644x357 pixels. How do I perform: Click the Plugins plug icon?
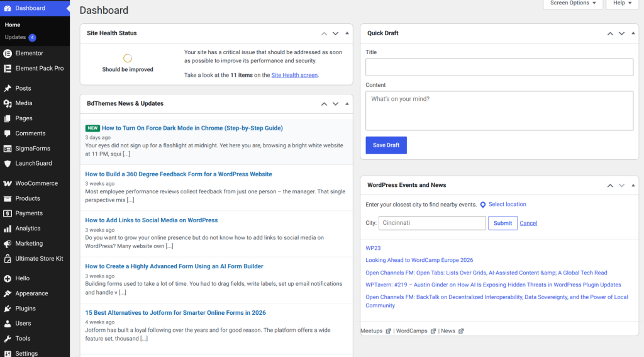[8, 309]
